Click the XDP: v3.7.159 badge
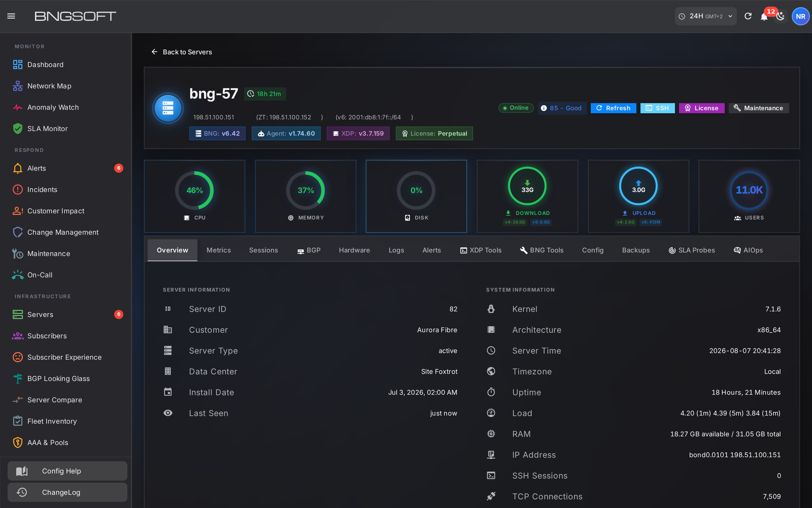 (x=358, y=133)
